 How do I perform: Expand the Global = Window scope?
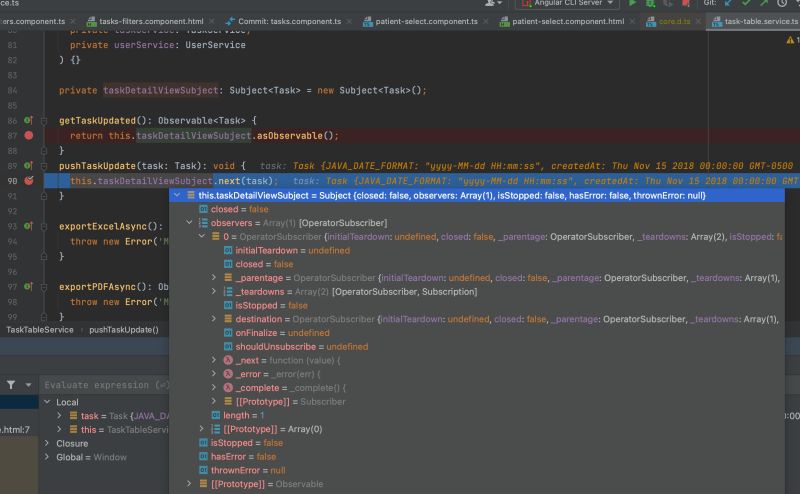coord(47,457)
